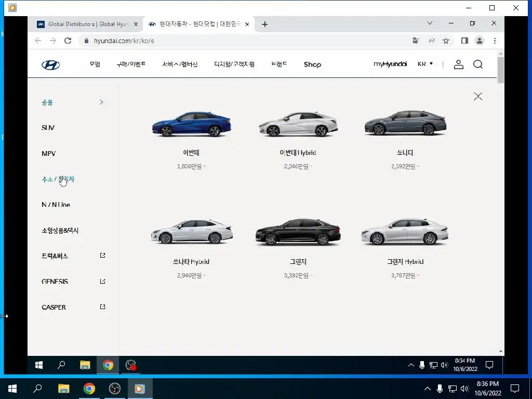Select the SUV category in sidebar
The height and width of the screenshot is (399, 532).
pos(48,128)
